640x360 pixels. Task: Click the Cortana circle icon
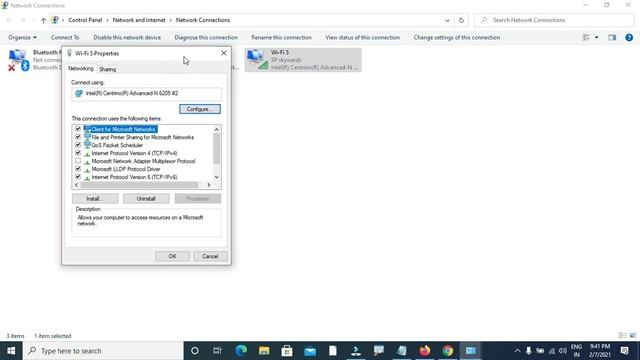pos(195,351)
